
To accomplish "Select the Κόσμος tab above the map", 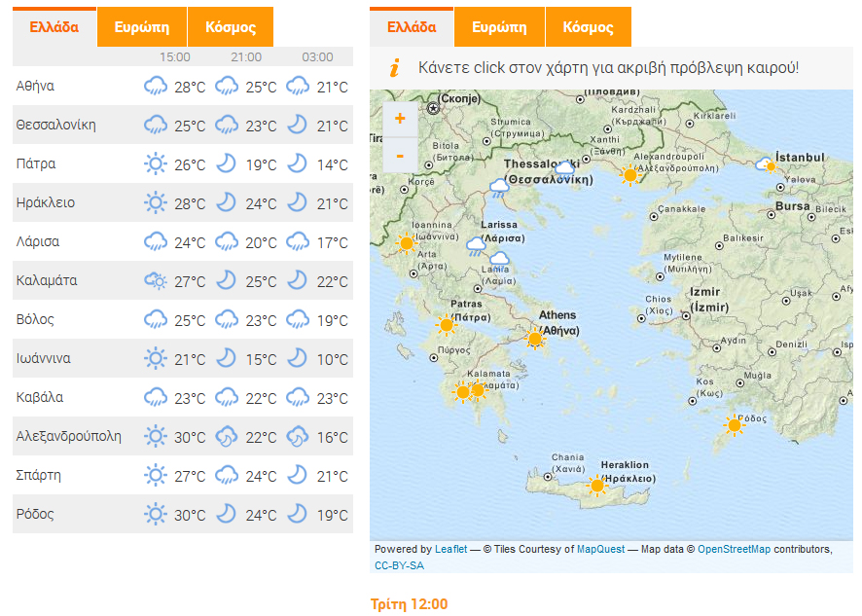I will tap(588, 27).
